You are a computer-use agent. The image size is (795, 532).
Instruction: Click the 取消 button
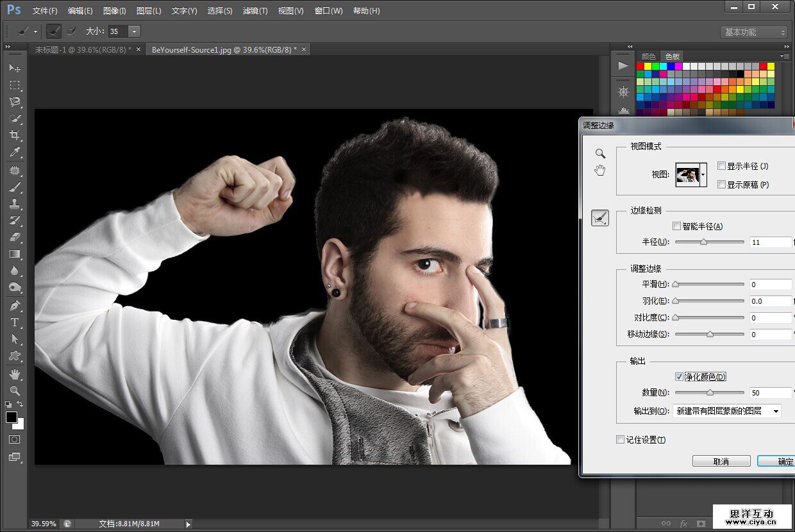721,461
